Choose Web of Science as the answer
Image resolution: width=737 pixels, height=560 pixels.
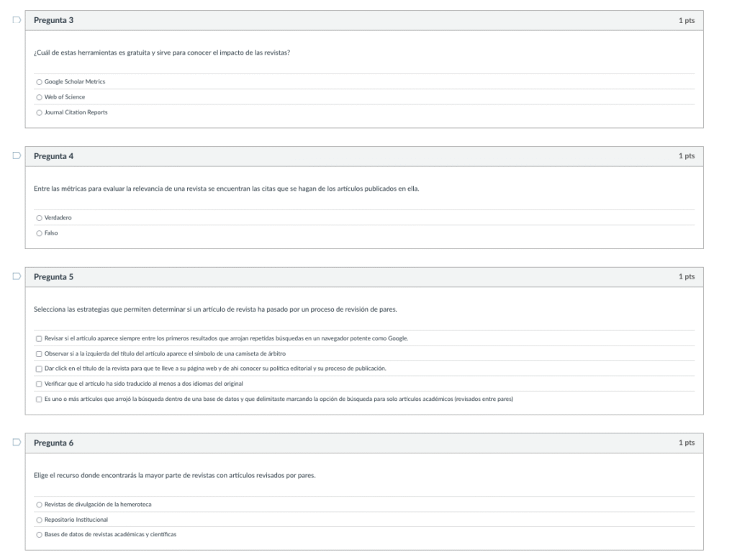39,96
